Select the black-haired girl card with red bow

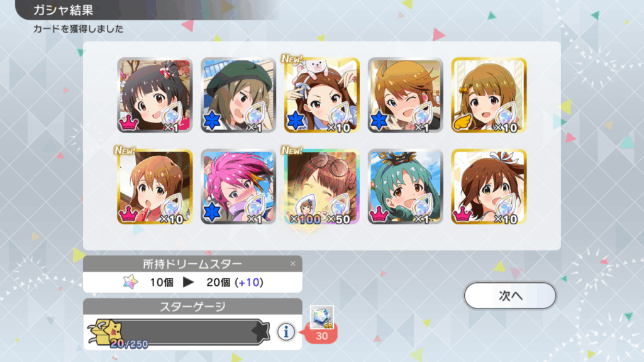[155, 96]
